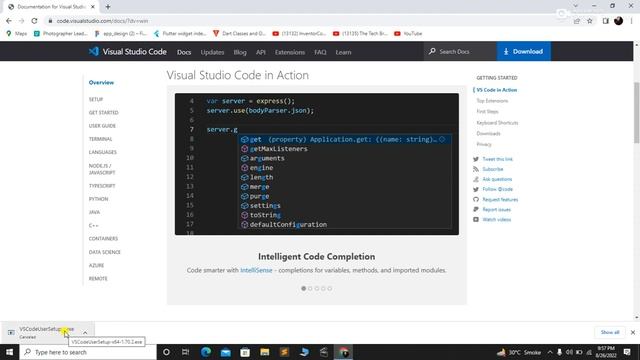The height and width of the screenshot is (360, 640).
Task: Click icon beside Report issues
Action: 476,209
